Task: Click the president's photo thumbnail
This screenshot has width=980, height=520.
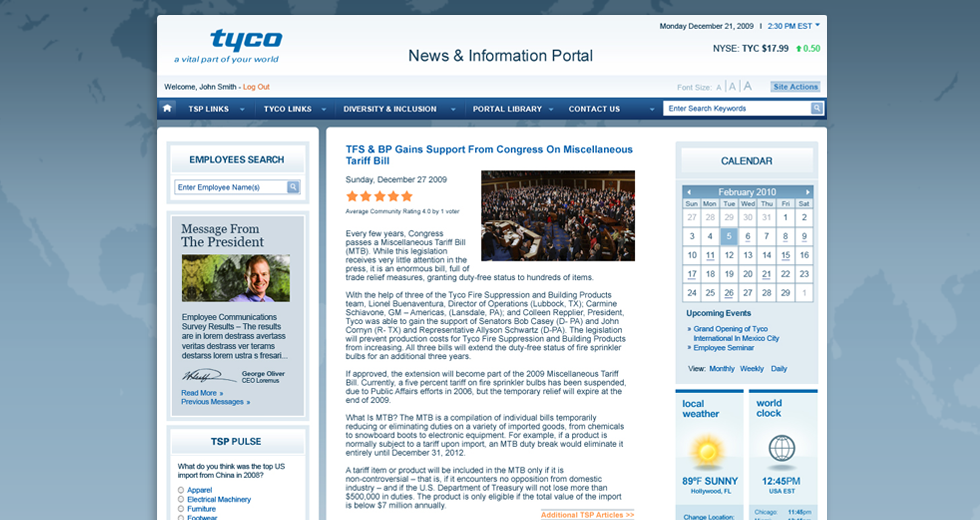Action: (236, 278)
